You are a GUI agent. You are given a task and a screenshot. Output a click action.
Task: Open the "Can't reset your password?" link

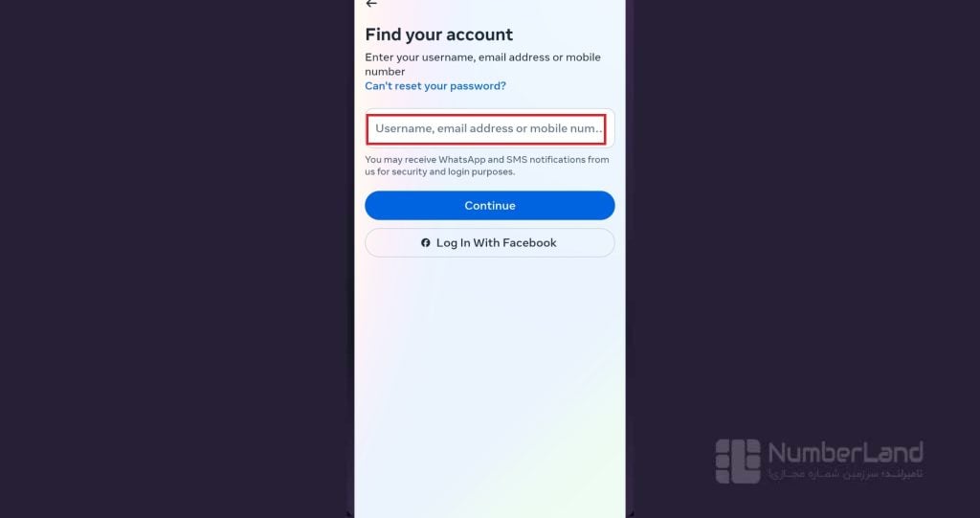[x=435, y=86]
